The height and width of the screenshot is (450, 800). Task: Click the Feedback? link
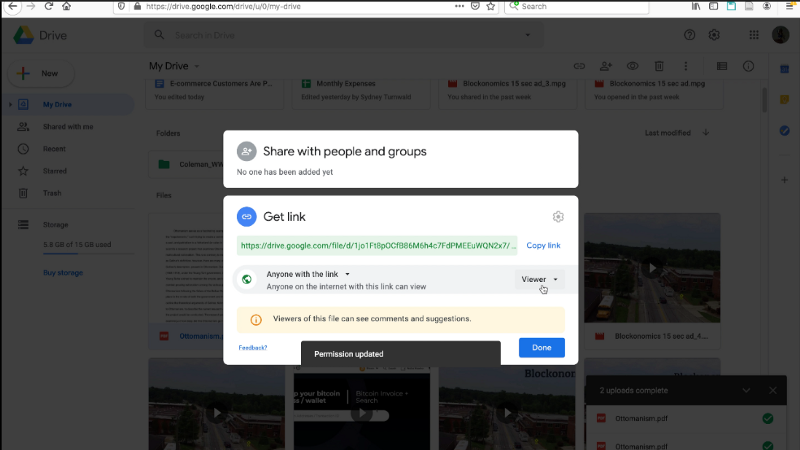(x=253, y=348)
